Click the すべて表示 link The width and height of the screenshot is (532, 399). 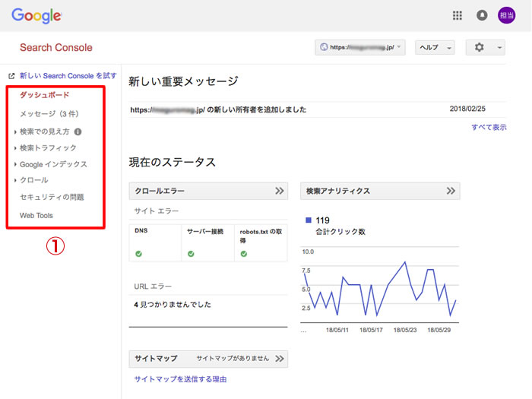489,127
